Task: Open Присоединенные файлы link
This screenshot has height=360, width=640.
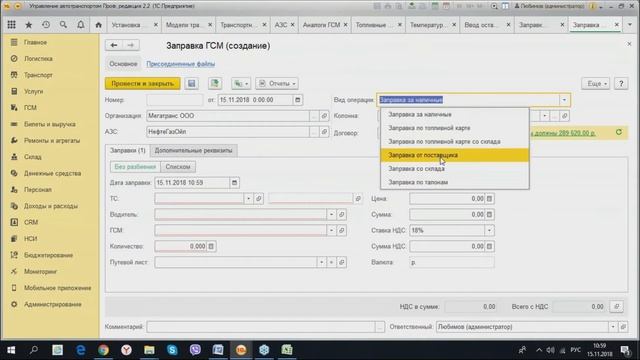Action: 180,64
